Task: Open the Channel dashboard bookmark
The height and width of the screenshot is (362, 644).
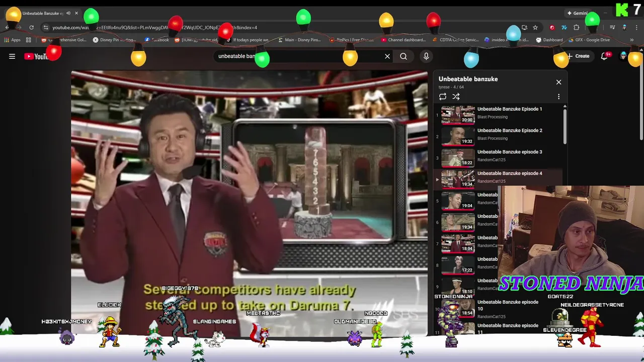Action: pos(404,40)
